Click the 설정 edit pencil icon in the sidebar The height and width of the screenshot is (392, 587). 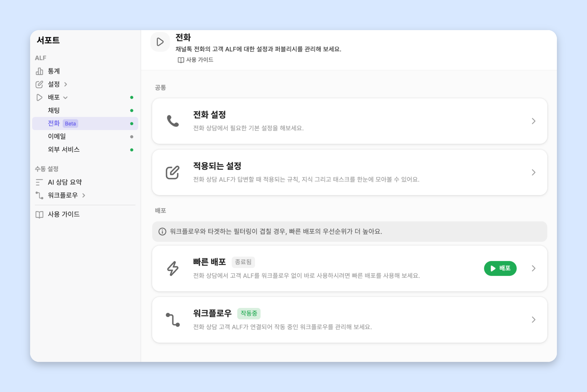[39, 84]
